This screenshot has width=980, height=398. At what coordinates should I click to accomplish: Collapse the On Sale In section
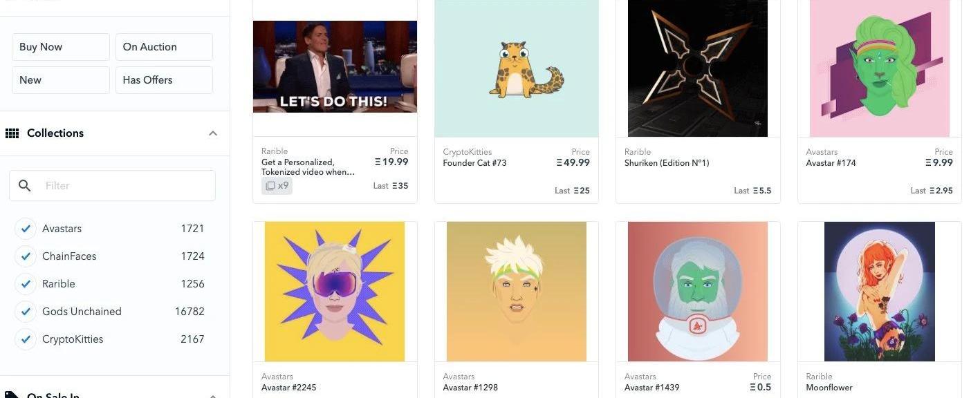[x=213, y=395]
